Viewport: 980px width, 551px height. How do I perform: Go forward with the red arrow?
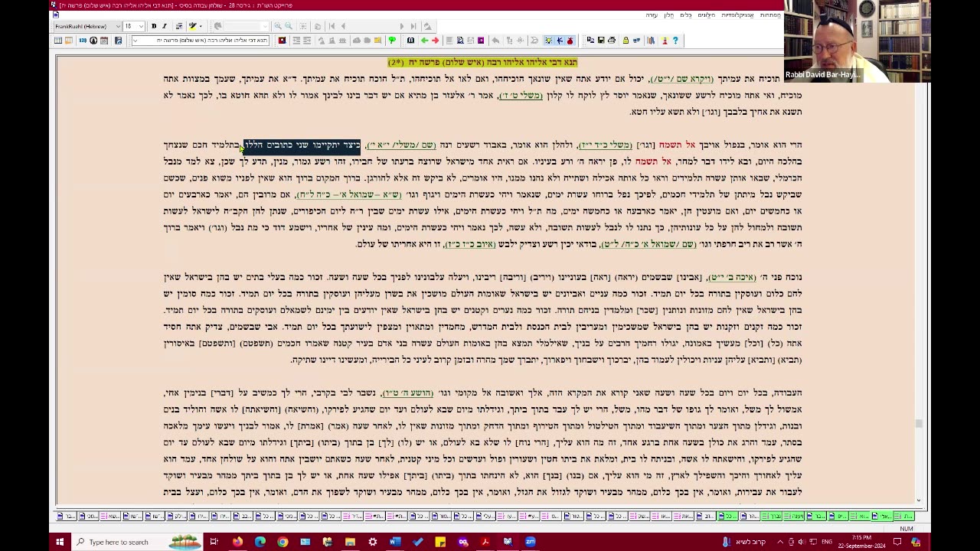tap(435, 41)
